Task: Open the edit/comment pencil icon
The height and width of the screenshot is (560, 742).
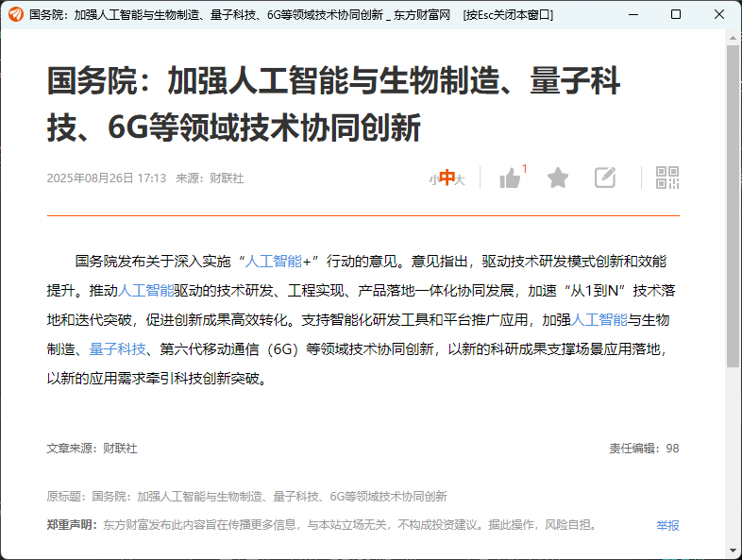Action: tap(605, 178)
